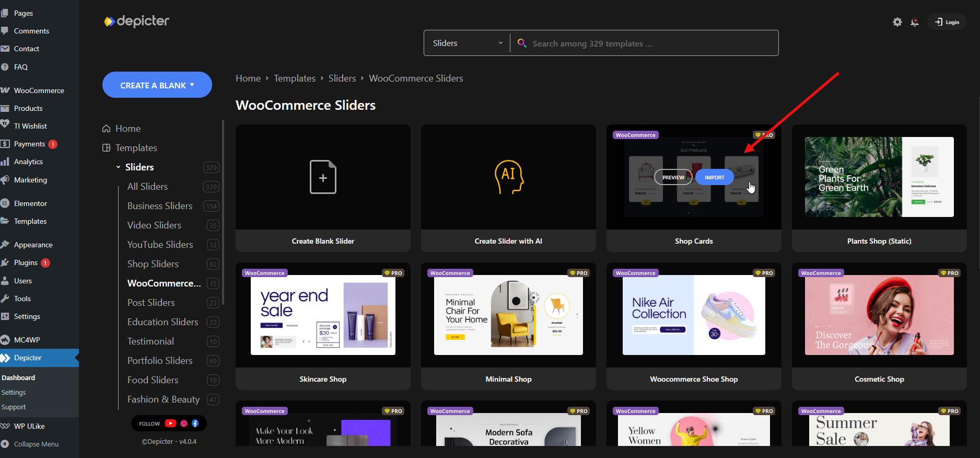Image resolution: width=980 pixels, height=458 pixels.
Task: Click the Create Slider with AI icon
Action: coord(509,177)
